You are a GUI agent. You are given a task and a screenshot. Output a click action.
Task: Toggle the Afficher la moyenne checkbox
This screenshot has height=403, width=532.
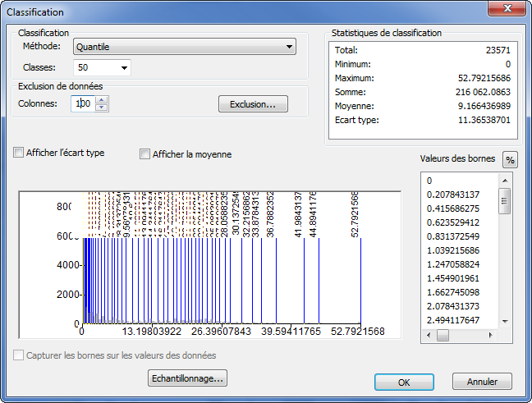[x=145, y=154]
